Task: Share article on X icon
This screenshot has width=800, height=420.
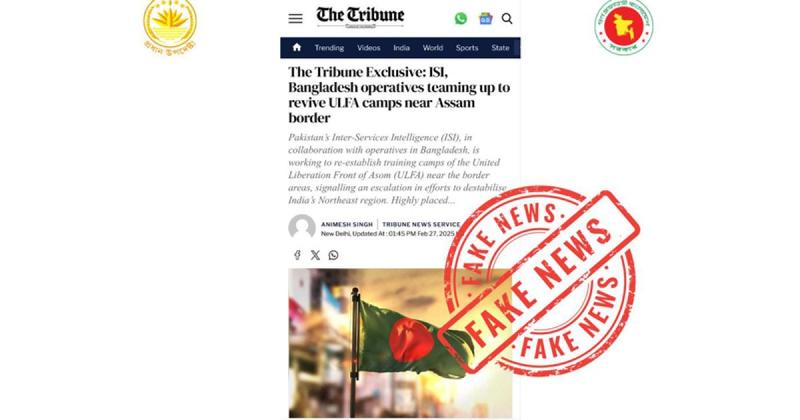Action: 315,255
